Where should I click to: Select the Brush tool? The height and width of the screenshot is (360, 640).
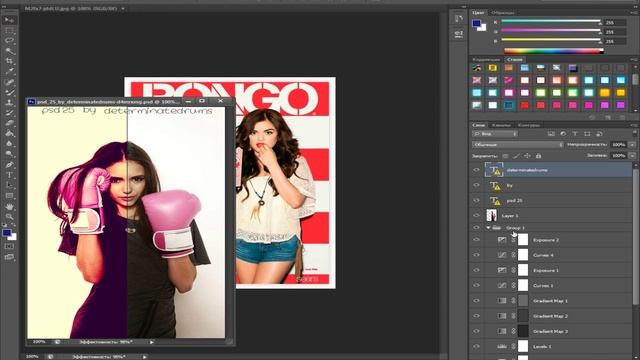pos(9,92)
